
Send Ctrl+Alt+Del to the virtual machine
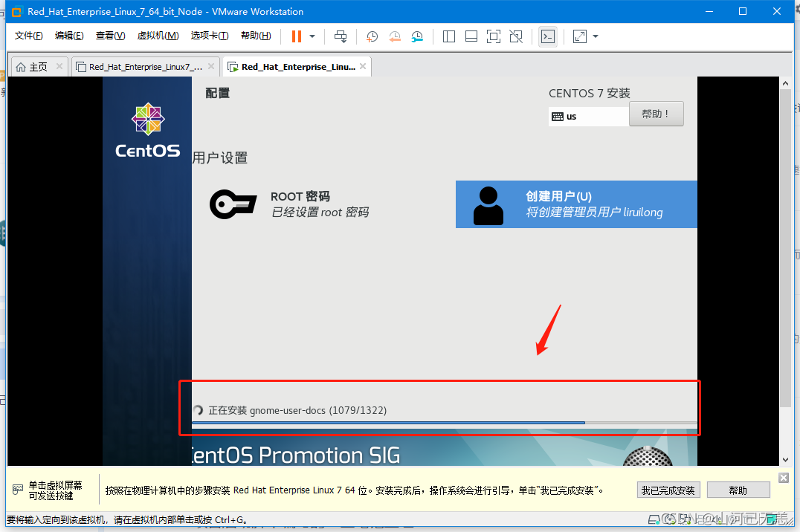(341, 36)
